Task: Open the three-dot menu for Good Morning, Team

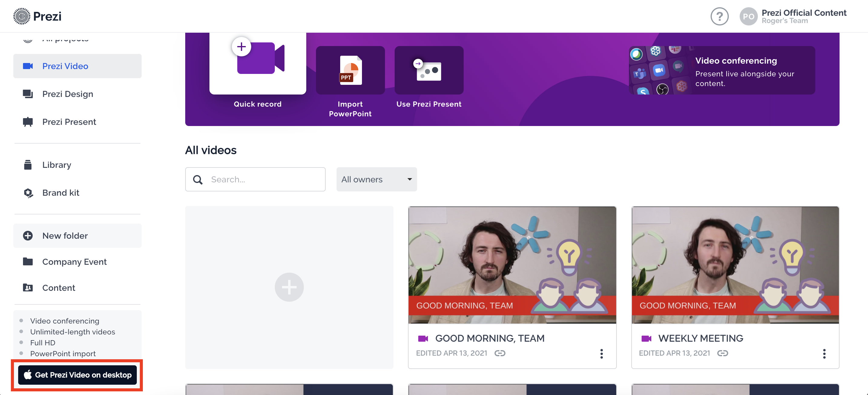Action: (x=601, y=354)
